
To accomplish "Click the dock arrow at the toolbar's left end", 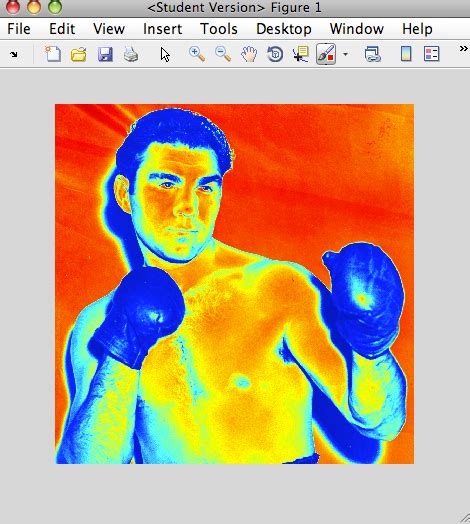I will click(x=14, y=54).
